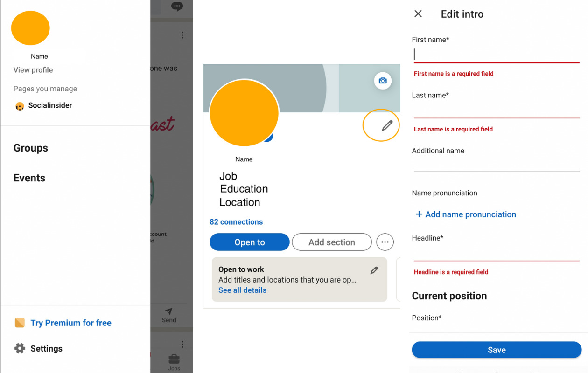This screenshot has height=373, width=588.
Task: Edit Open to work card pencil
Action: (374, 270)
